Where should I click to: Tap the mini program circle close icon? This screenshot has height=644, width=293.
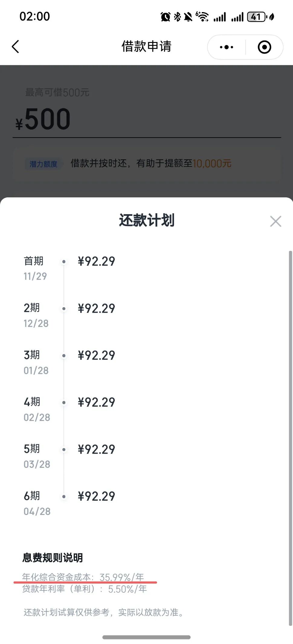click(x=264, y=47)
